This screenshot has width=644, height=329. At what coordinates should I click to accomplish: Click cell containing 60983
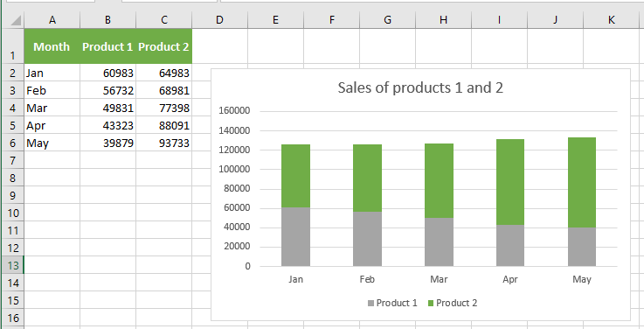108,73
